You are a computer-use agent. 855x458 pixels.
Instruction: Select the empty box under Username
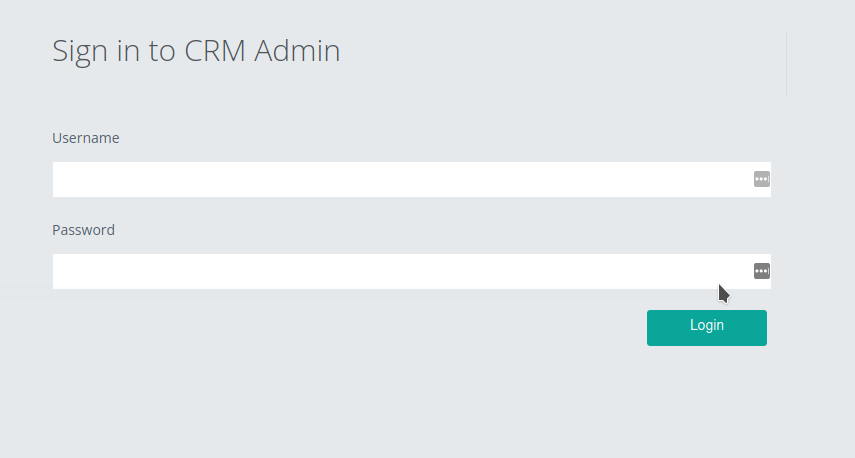(x=400, y=180)
